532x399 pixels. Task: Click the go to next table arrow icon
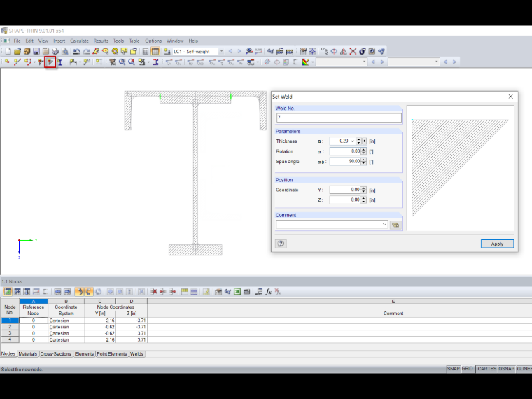pos(67,292)
